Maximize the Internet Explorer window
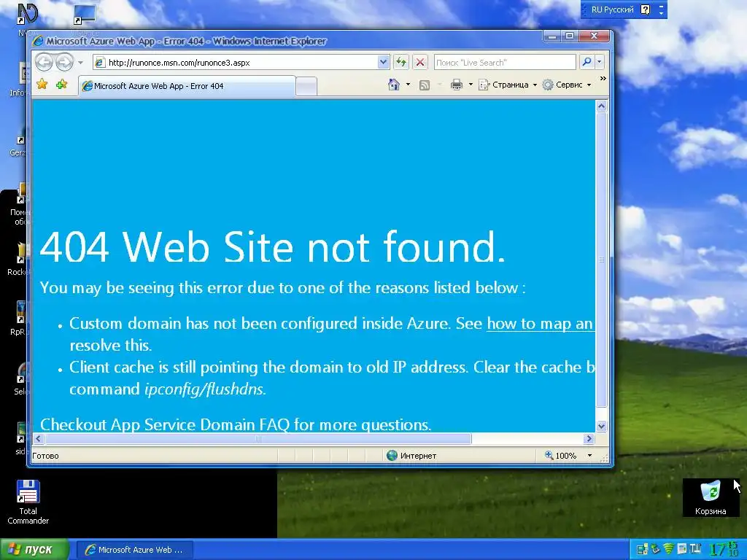Screen dimensions: 747x560 point(569,36)
